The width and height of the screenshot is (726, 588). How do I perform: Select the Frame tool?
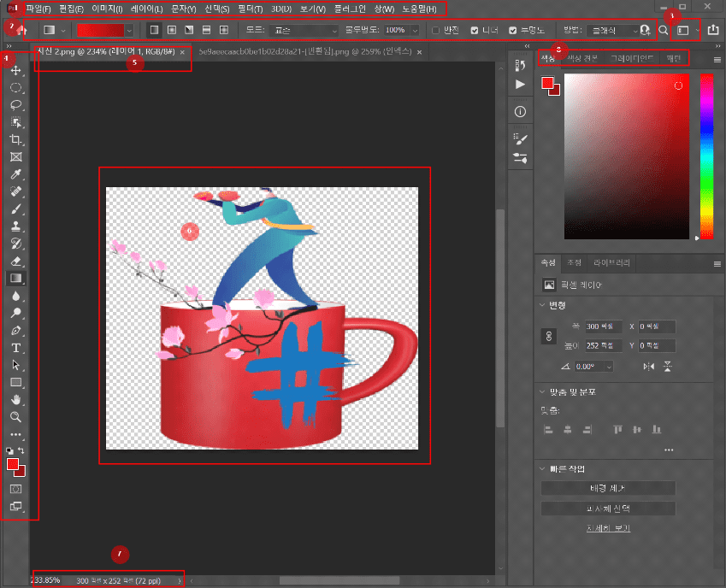coord(15,157)
